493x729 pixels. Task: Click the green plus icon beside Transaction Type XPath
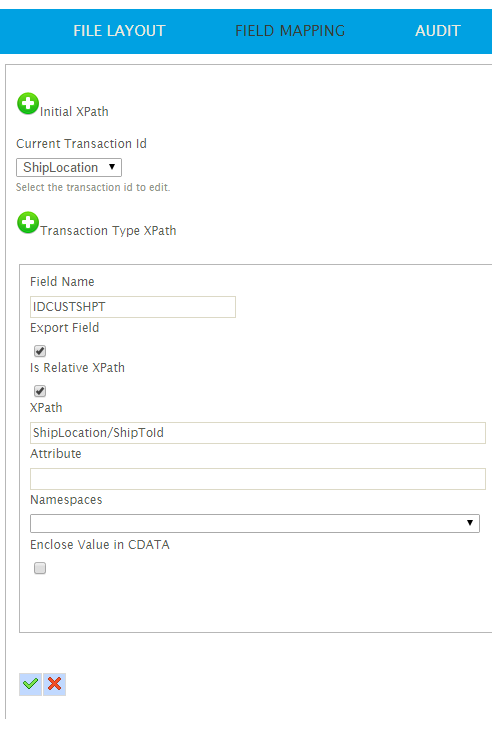click(28, 222)
